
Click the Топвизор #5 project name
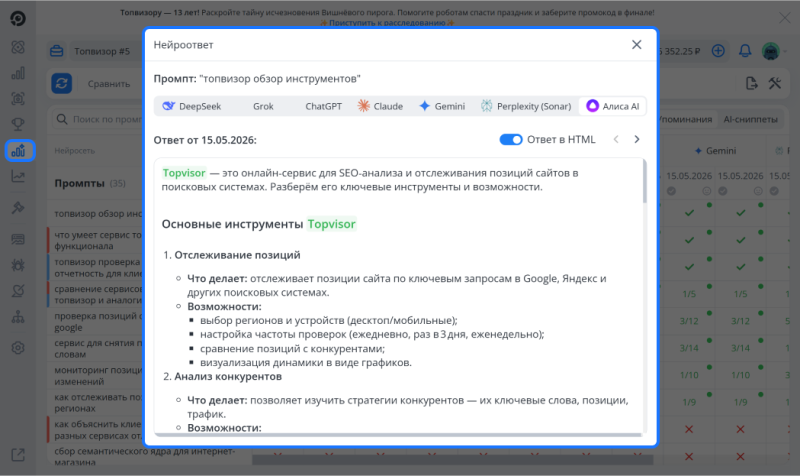tap(102, 51)
